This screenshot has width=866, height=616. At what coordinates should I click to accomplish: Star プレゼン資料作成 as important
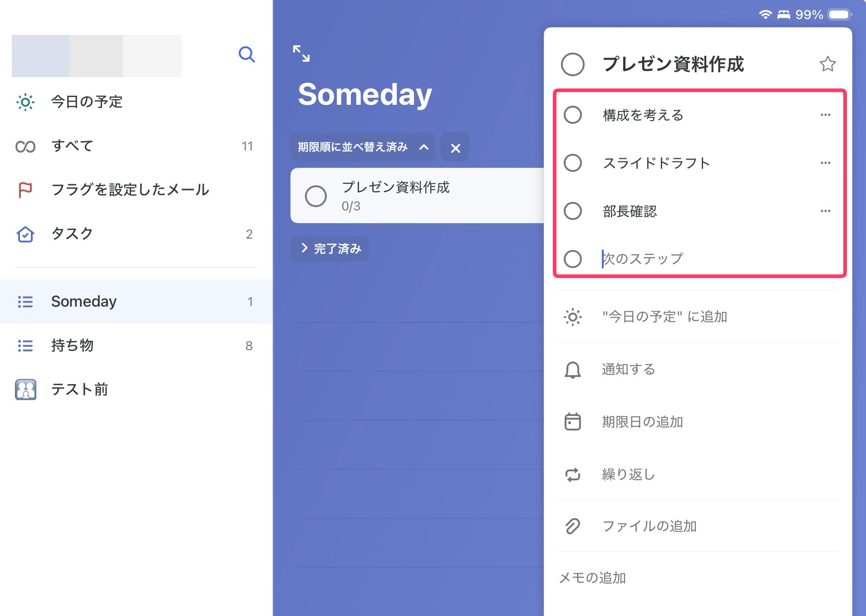click(827, 64)
